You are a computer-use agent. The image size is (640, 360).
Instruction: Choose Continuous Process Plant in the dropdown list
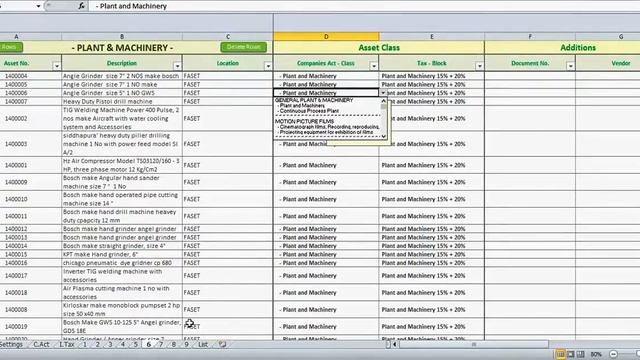tap(309, 111)
